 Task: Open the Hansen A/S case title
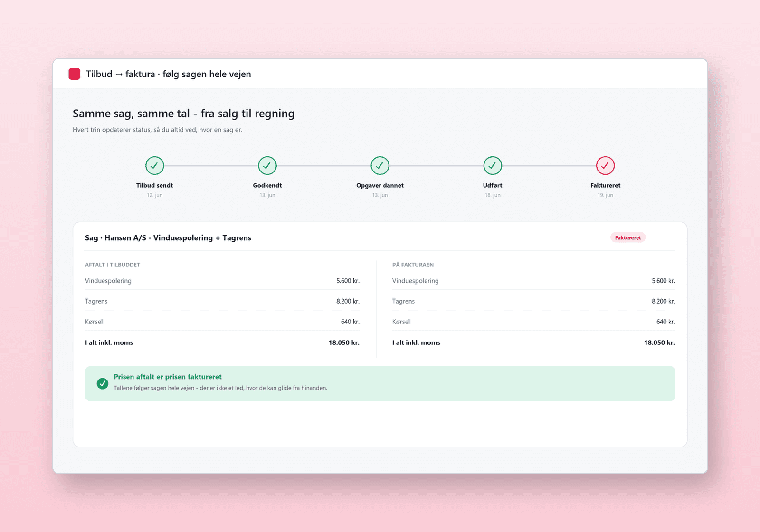[168, 238]
